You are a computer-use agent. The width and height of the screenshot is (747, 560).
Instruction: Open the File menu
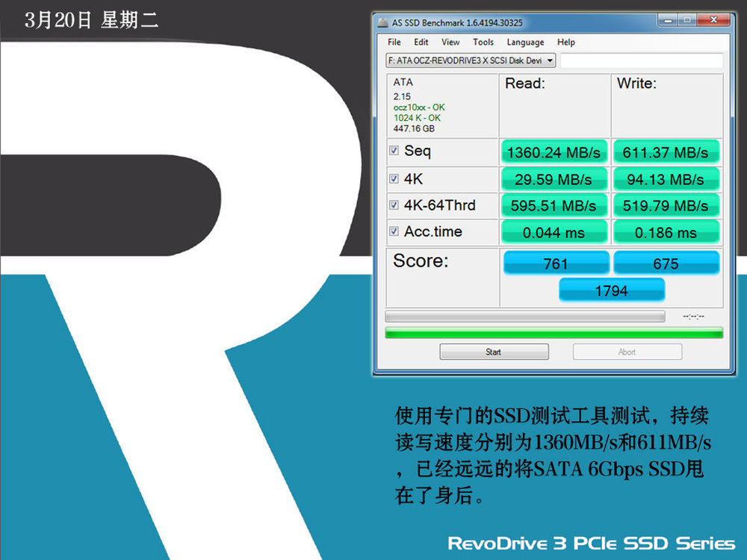coord(394,42)
